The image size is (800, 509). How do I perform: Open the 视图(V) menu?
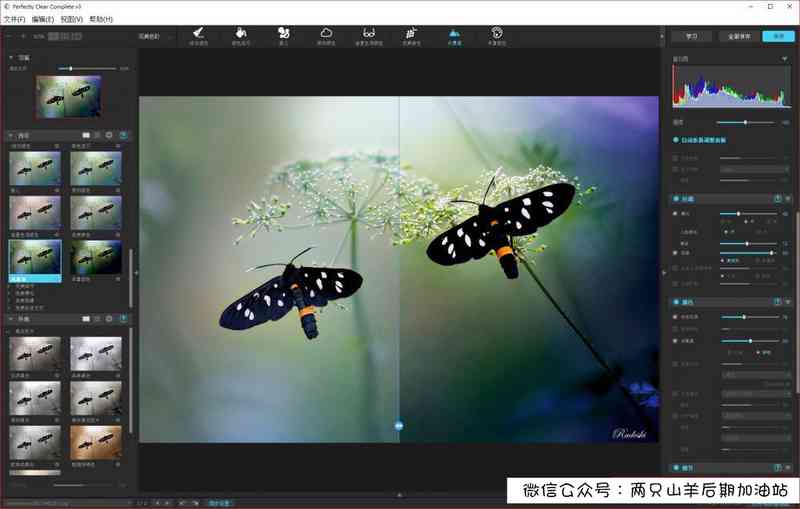(71, 19)
